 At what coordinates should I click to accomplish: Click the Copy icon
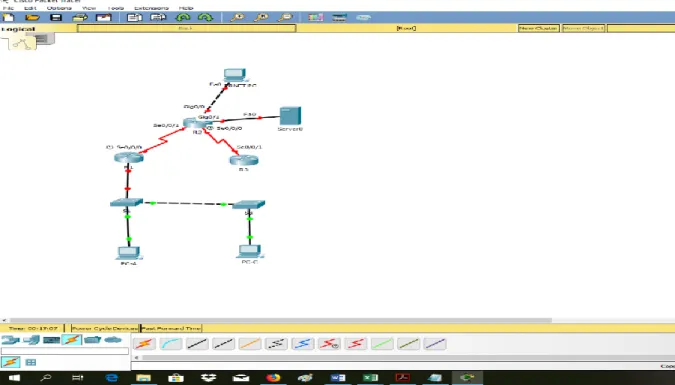pyautogui.click(x=134, y=18)
